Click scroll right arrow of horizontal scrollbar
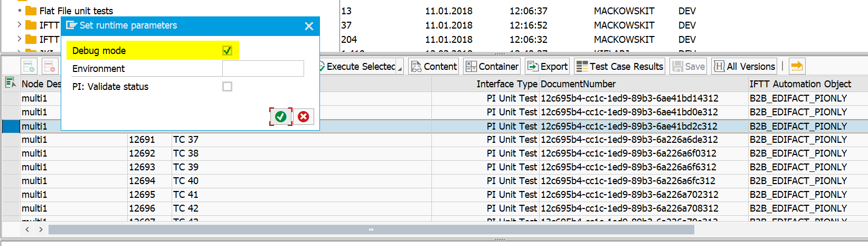868x246 pixels. point(41,230)
